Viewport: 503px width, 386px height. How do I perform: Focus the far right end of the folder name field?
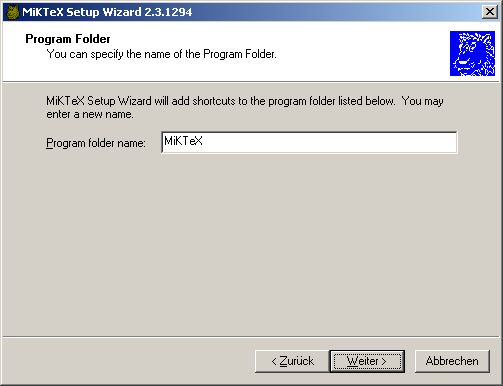click(x=450, y=142)
